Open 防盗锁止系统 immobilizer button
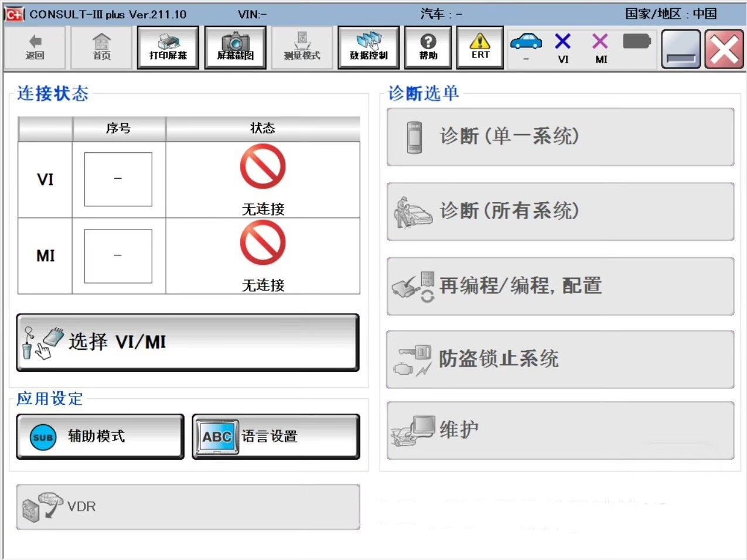 click(560, 359)
